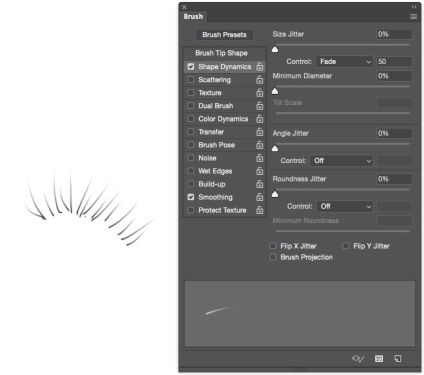Select Brush Tip Shape in the list

pos(221,53)
